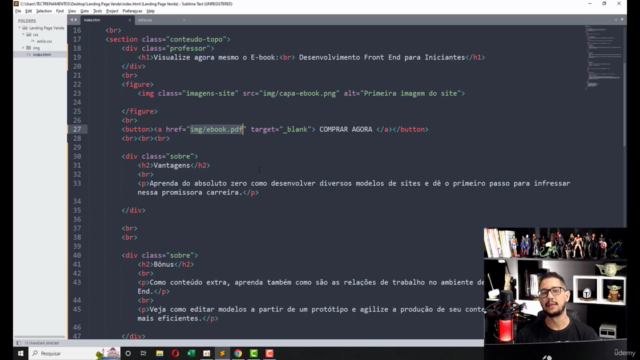640x360 pixels.
Task: Click the 'conteudo-topo' class value
Action: coord(196,39)
